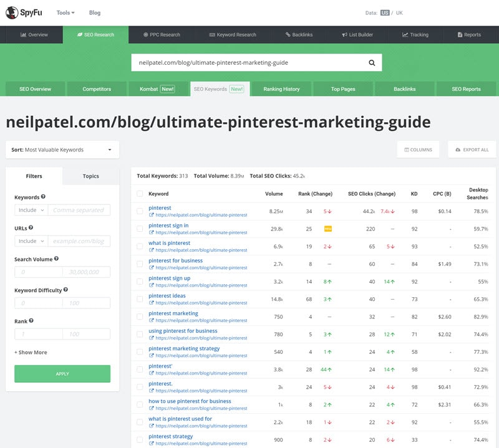Image resolution: width=499 pixels, height=448 pixels.
Task: Click the line chart icon on Tracking
Action: [x=405, y=35]
